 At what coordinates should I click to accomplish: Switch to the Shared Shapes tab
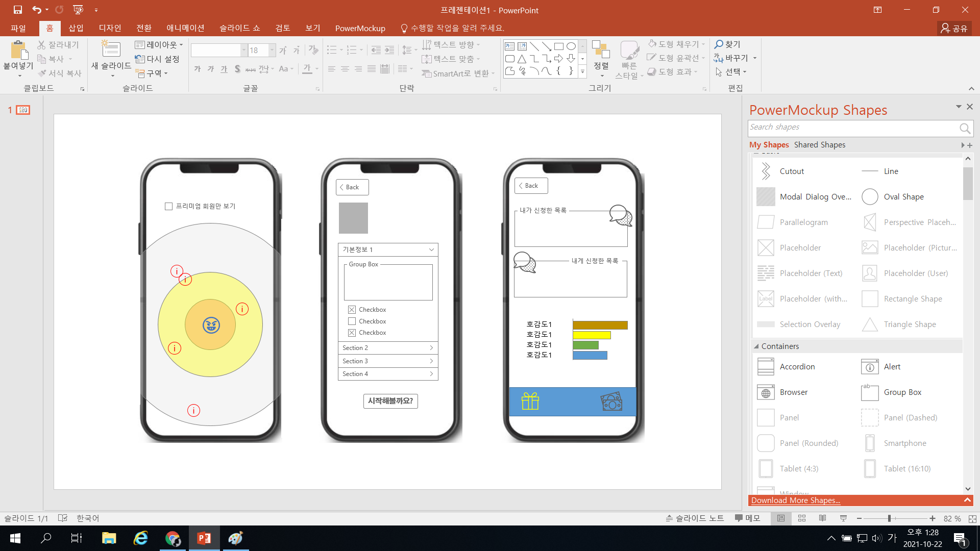[x=819, y=144]
